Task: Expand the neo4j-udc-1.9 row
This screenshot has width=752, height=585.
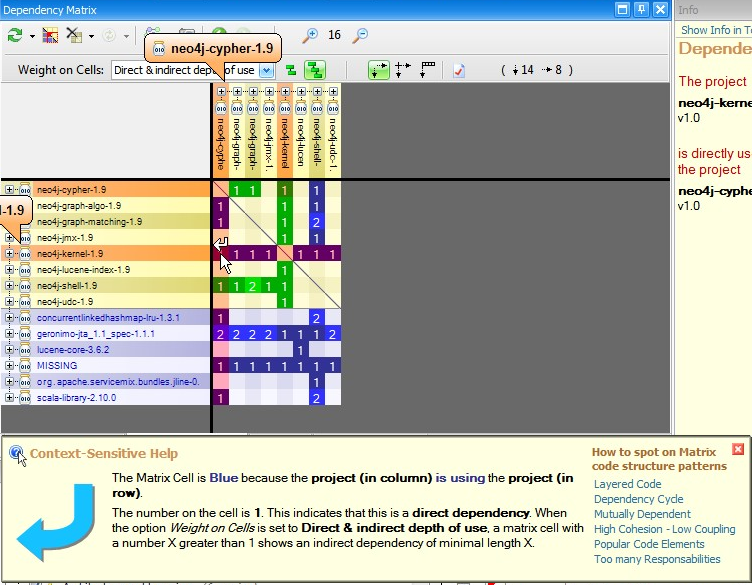Action: 9,302
